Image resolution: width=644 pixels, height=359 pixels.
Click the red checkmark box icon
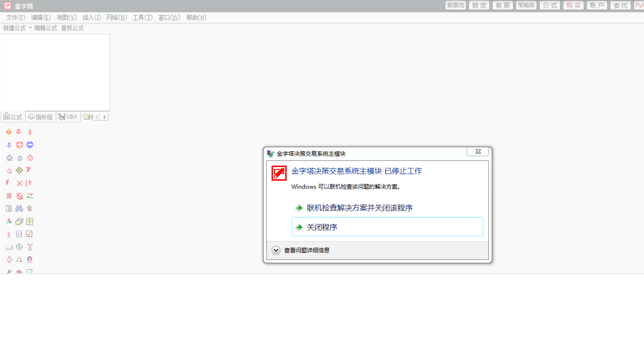coord(30,234)
